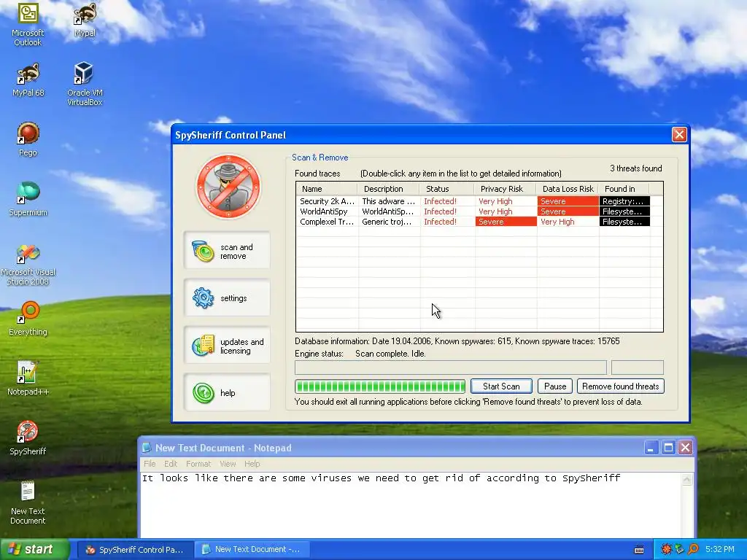
Task: Open the Edit menu in Notepad
Action: pyautogui.click(x=171, y=463)
